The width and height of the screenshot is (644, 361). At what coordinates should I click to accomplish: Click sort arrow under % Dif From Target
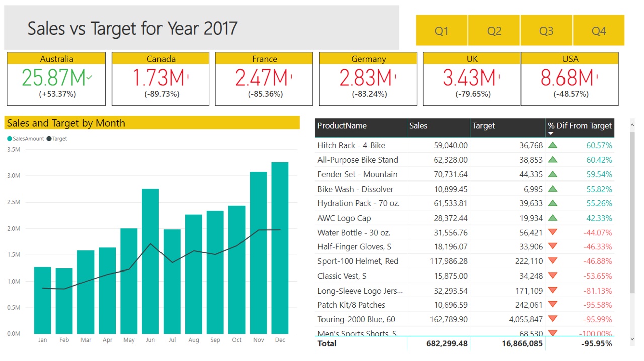[x=551, y=134]
